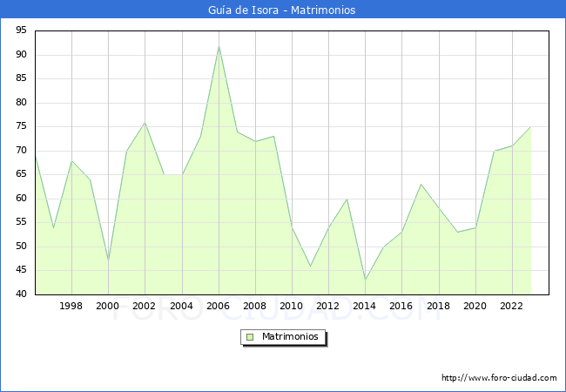Viewport: 566px width, 392px height.
Task: Click the x-axis label 2008
Action: [255, 306]
